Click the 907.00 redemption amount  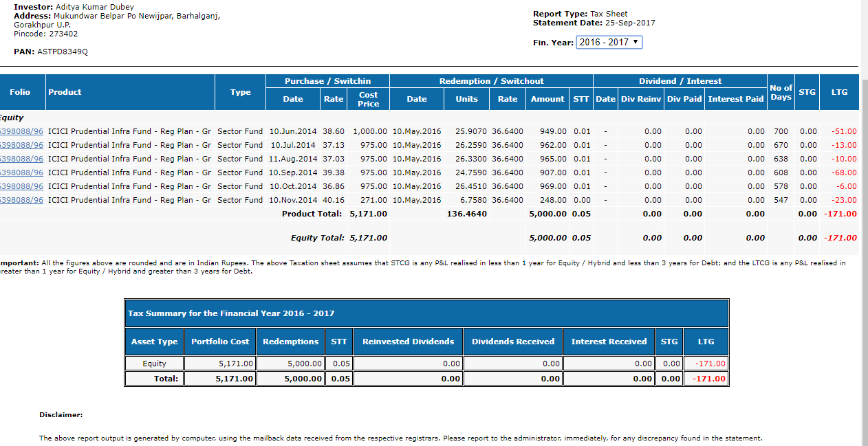pyautogui.click(x=554, y=172)
